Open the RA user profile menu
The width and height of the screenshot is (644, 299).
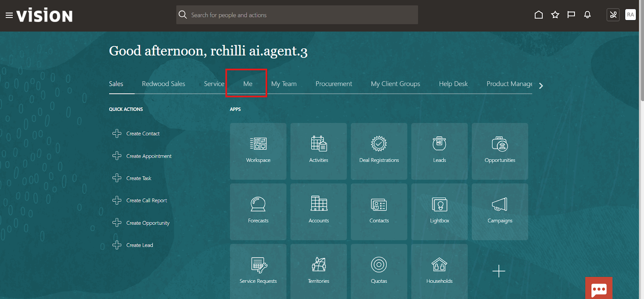click(x=630, y=15)
